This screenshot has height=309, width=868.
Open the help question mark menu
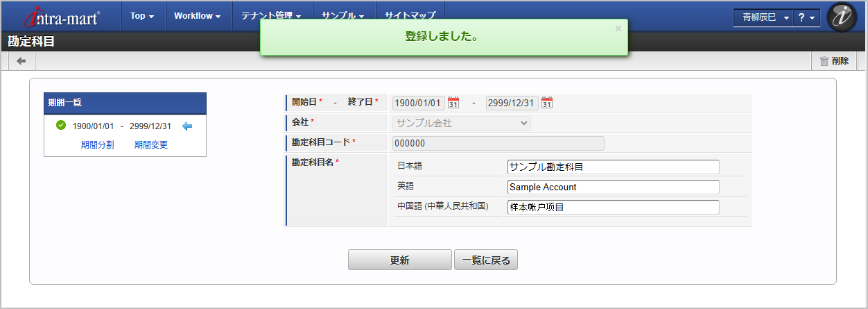click(807, 17)
